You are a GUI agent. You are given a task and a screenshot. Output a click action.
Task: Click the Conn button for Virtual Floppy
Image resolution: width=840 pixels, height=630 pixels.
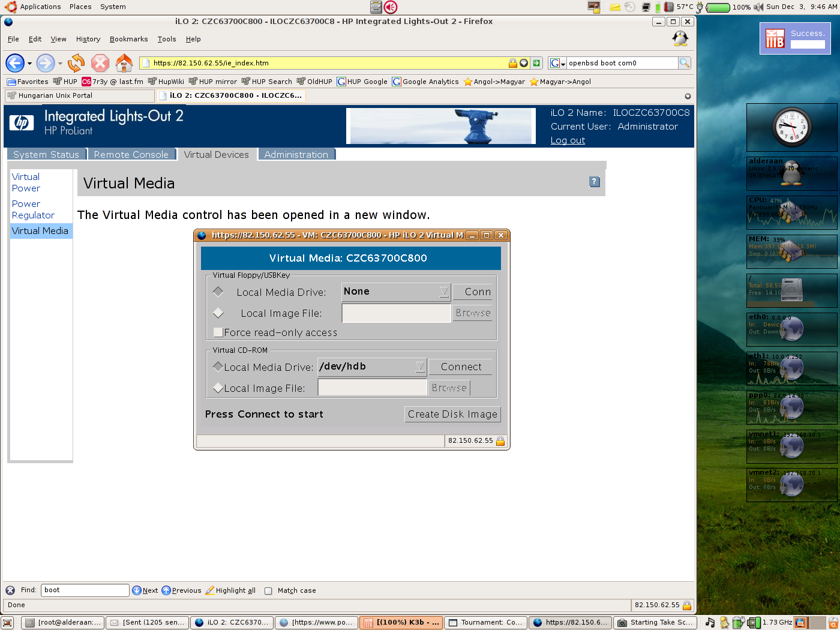pyautogui.click(x=473, y=292)
